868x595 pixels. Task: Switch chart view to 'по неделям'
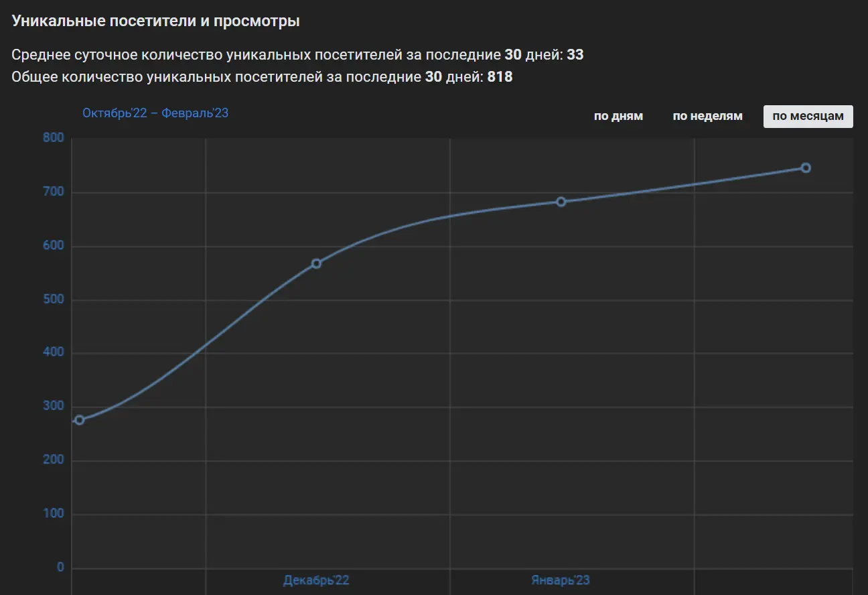[707, 116]
